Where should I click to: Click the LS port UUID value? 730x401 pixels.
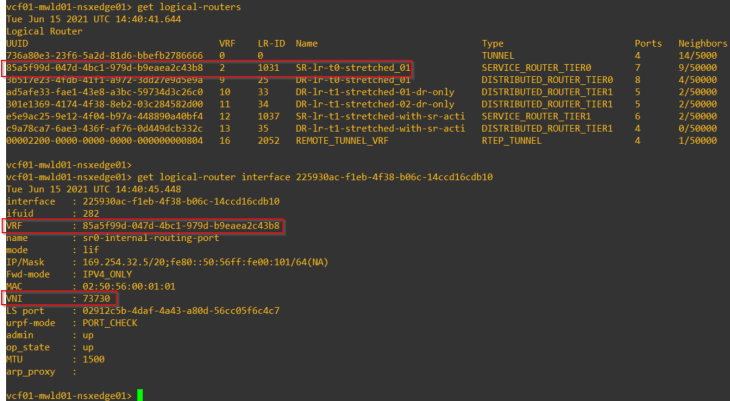pos(181,311)
